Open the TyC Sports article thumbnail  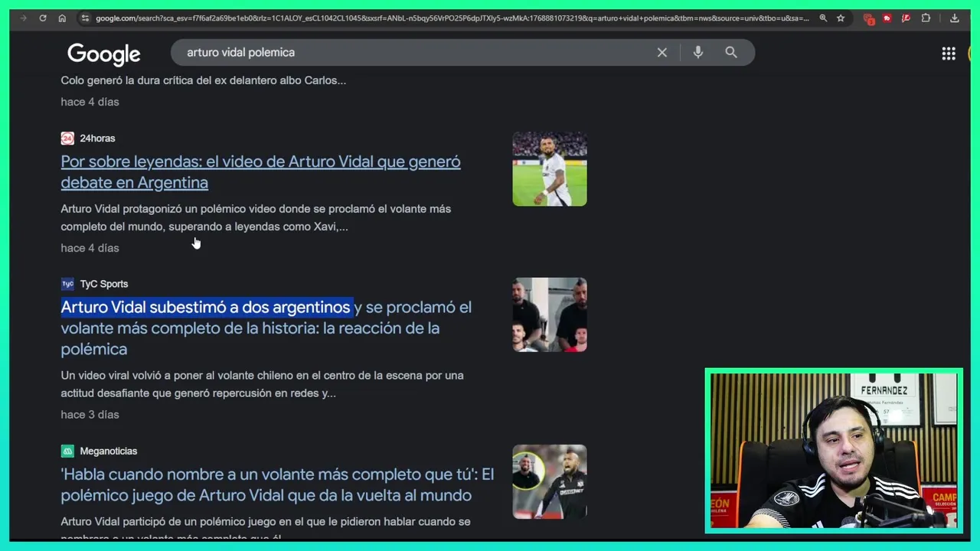pos(550,315)
